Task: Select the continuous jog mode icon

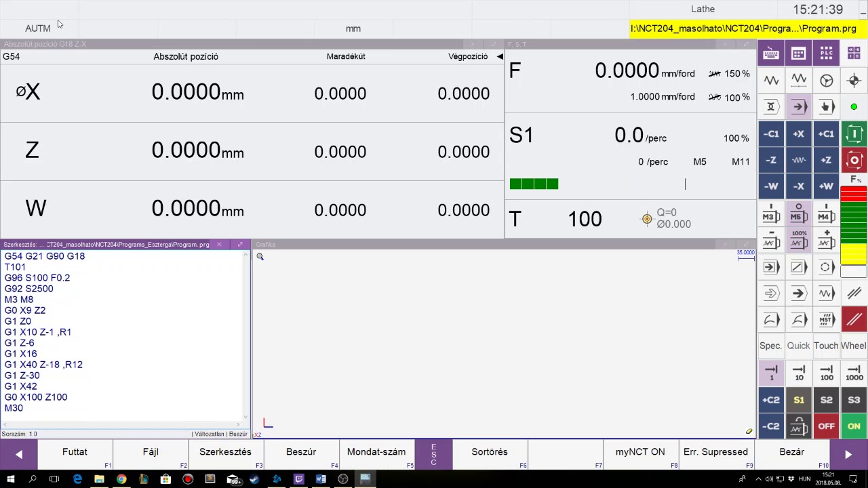Action: coord(771,80)
